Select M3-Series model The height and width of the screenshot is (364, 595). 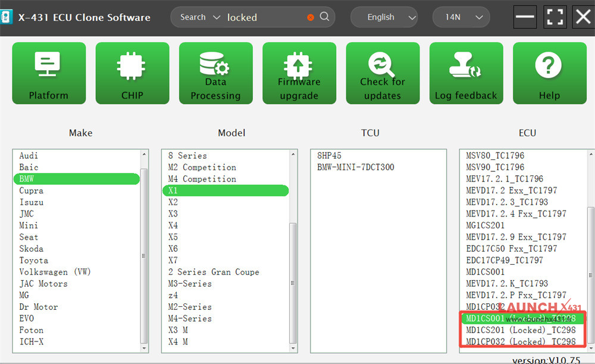226,284
